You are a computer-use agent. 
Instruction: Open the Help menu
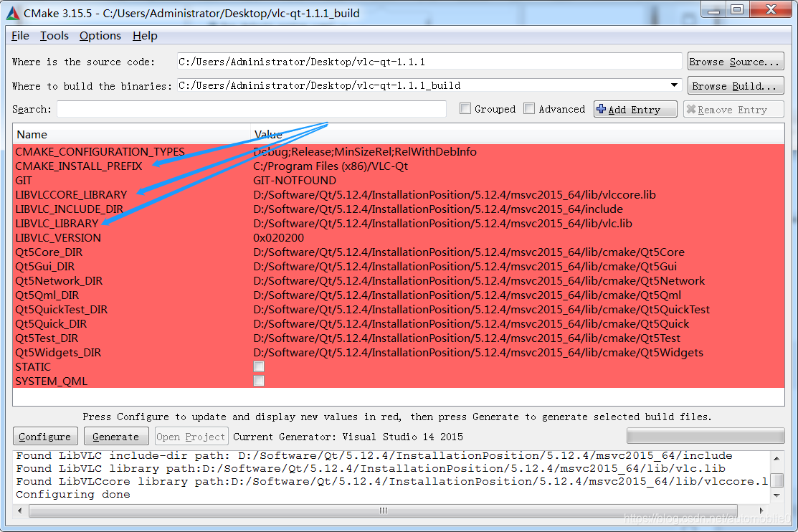(x=145, y=36)
